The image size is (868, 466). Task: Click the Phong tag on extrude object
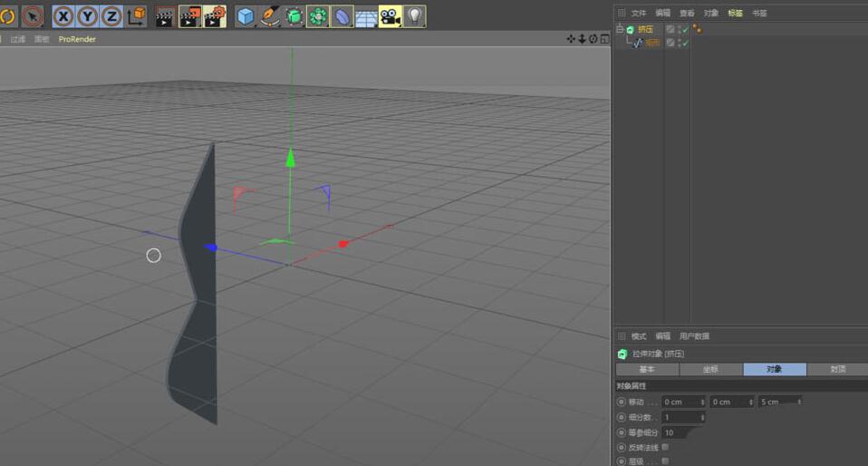click(x=697, y=29)
